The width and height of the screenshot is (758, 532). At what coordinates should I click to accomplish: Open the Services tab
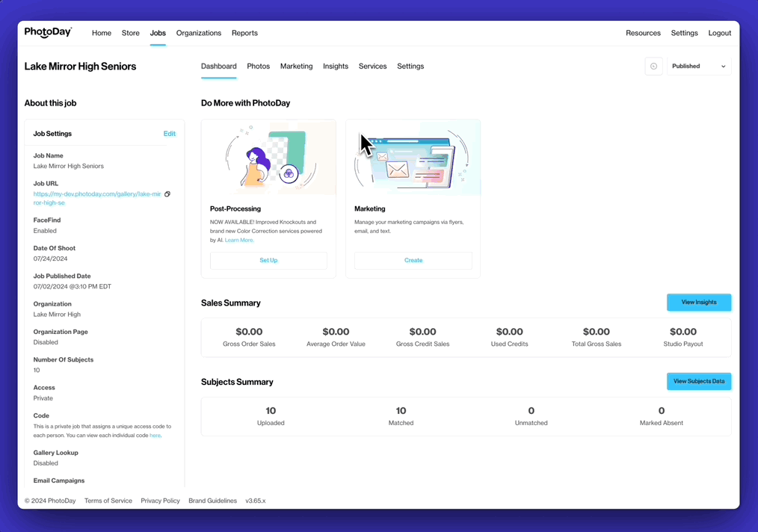coord(372,66)
